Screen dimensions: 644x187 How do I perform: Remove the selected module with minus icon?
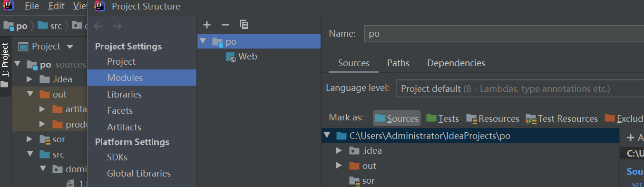[225, 25]
